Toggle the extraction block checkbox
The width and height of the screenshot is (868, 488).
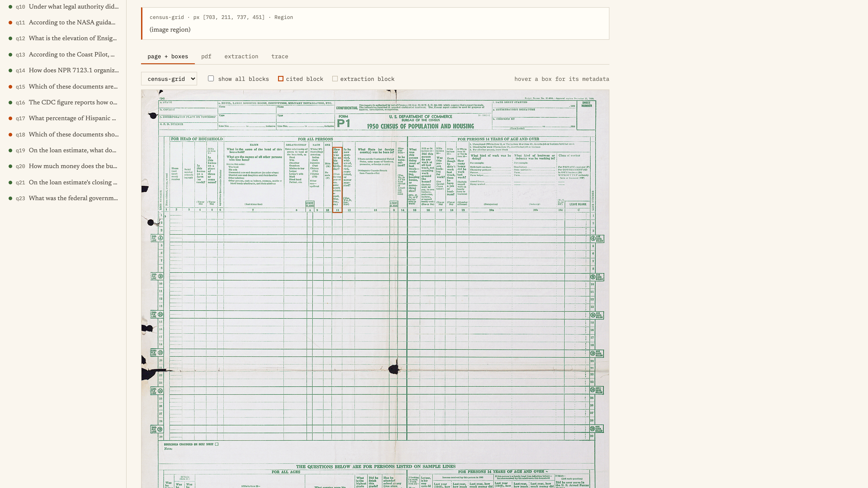[335, 78]
